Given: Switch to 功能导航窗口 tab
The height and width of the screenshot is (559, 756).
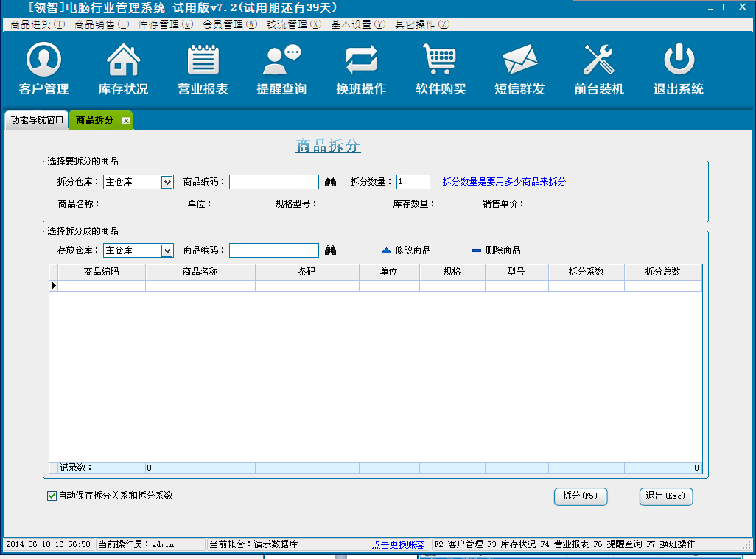Looking at the screenshot, I should pos(37,120).
